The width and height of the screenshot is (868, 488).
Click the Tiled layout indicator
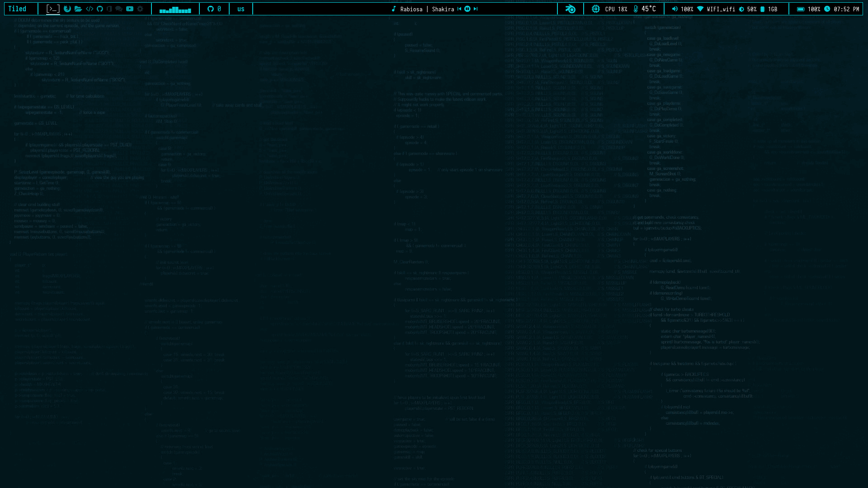click(17, 9)
